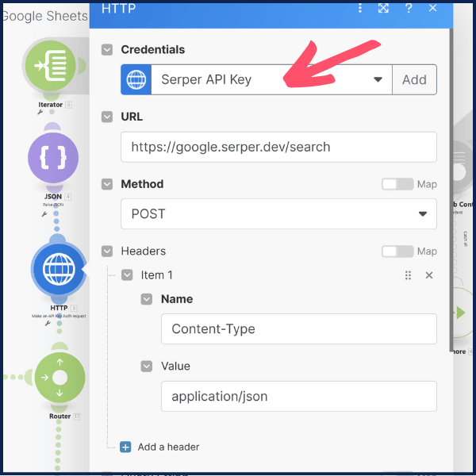Screen dimensions: 476x476
Task: Open the HTTP panel three-dot menu
Action: point(360,8)
